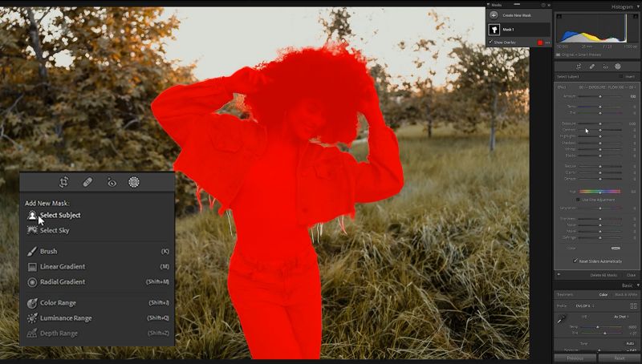
Task: Click the Select Sky landscape icon
Action: tap(32, 230)
